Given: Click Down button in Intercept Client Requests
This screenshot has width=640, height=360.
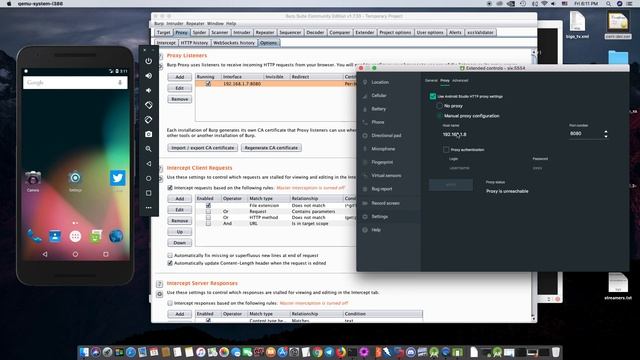Looking at the screenshot, I should pos(180,242).
